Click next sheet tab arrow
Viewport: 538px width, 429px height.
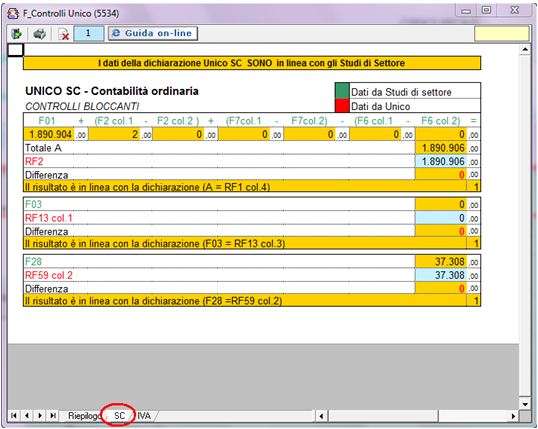[40, 416]
